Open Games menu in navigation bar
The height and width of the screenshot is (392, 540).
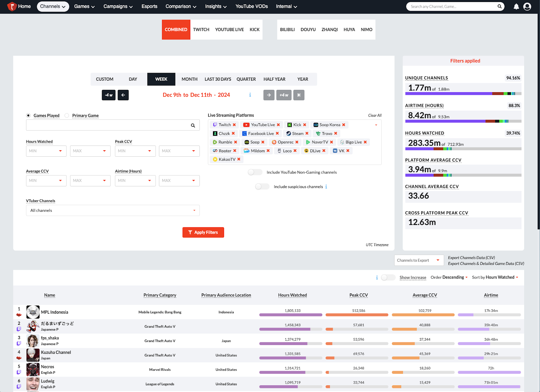pyautogui.click(x=84, y=6)
